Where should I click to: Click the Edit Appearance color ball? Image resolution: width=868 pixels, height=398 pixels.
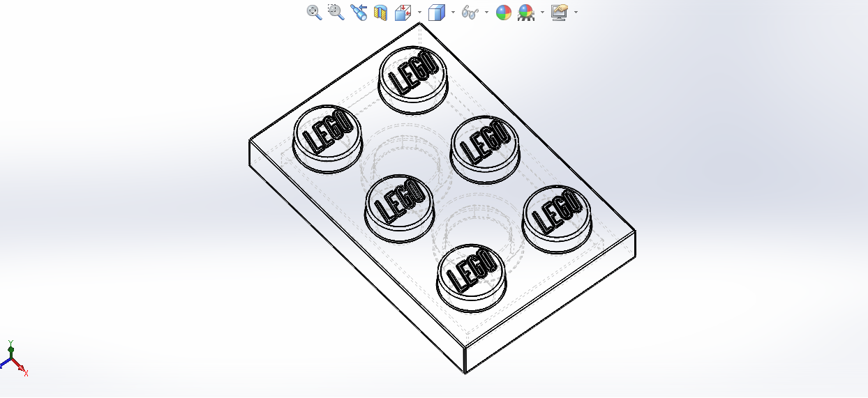click(504, 12)
